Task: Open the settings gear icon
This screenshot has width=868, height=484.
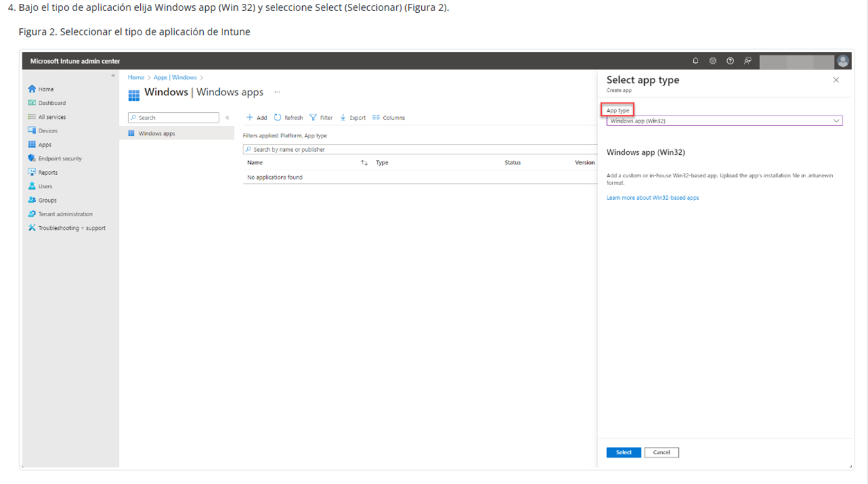Action: click(712, 61)
